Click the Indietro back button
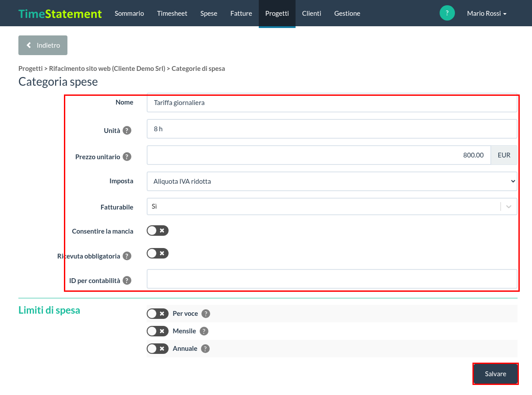This screenshot has height=395, width=532. point(43,45)
